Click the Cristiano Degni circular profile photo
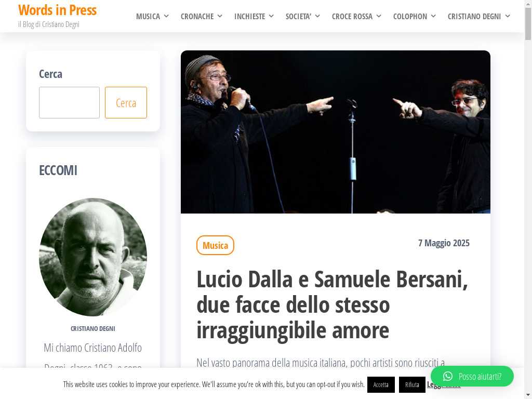532x399 pixels. pos(93,257)
